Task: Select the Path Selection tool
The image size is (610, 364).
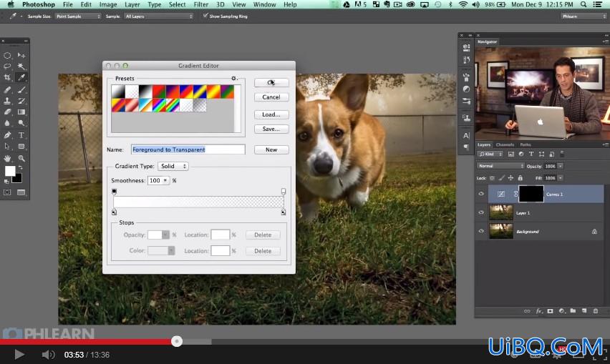Action: (7, 147)
